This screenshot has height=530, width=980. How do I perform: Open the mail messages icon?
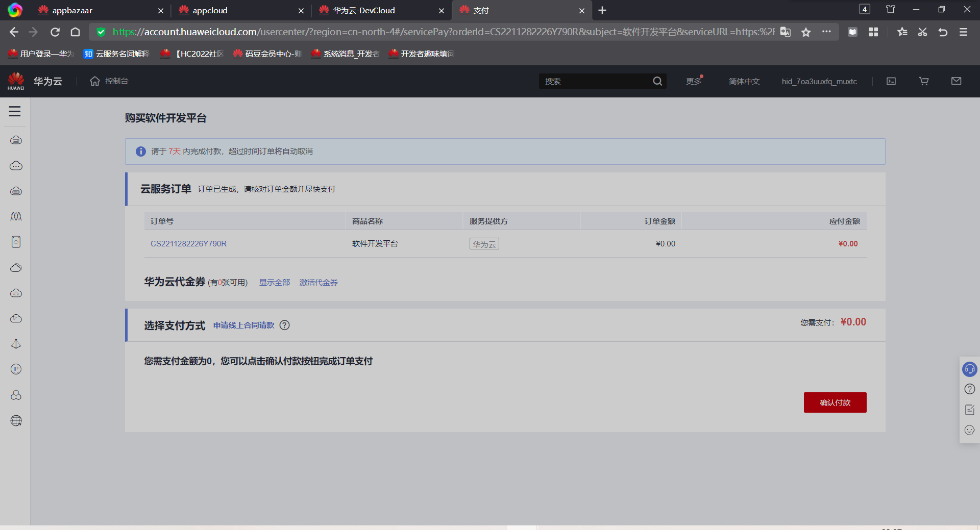click(957, 81)
